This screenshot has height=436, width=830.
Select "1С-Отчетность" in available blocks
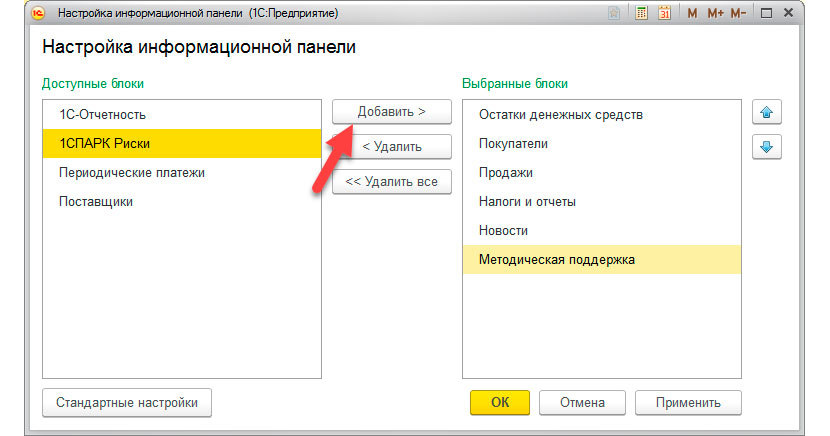(x=98, y=115)
